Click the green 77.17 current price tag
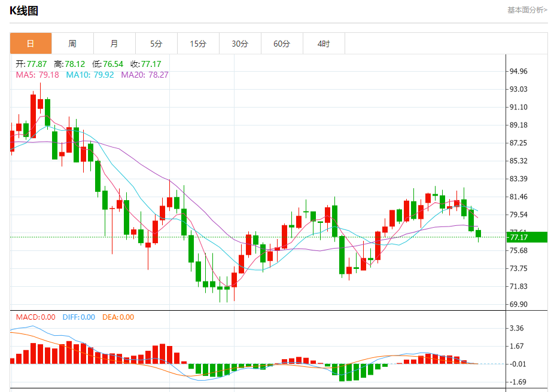 click(526, 237)
